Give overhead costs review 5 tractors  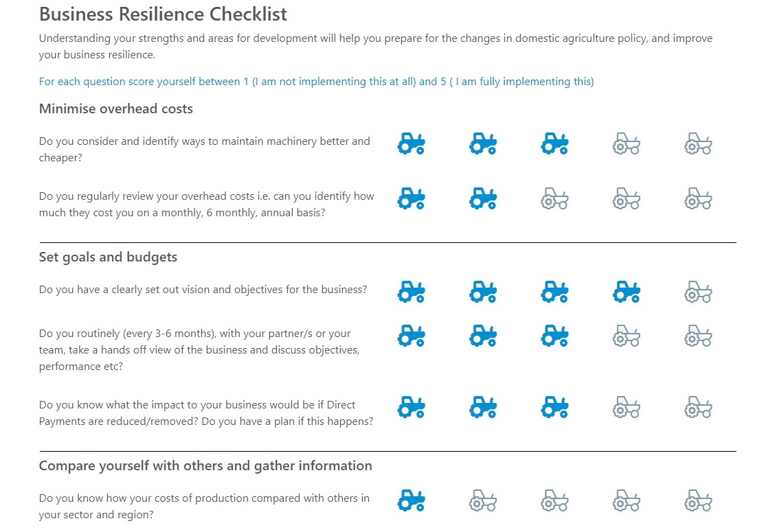pyautogui.click(x=698, y=199)
